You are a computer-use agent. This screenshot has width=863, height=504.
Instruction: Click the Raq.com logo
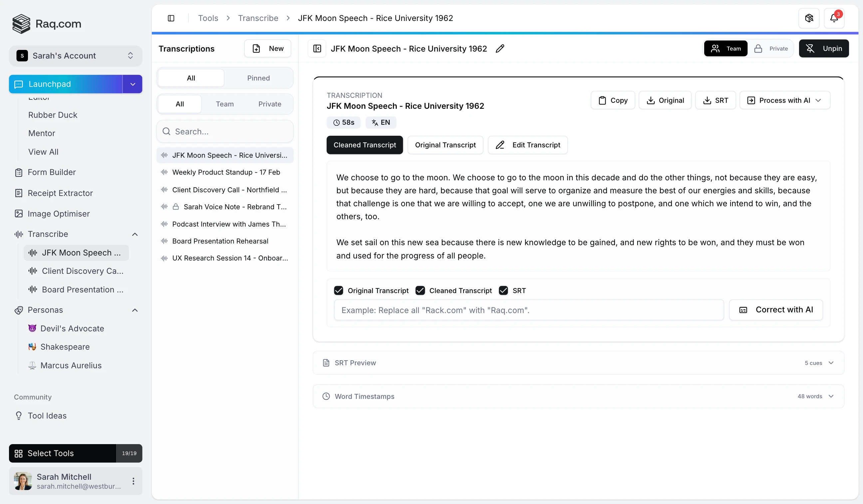pos(47,24)
